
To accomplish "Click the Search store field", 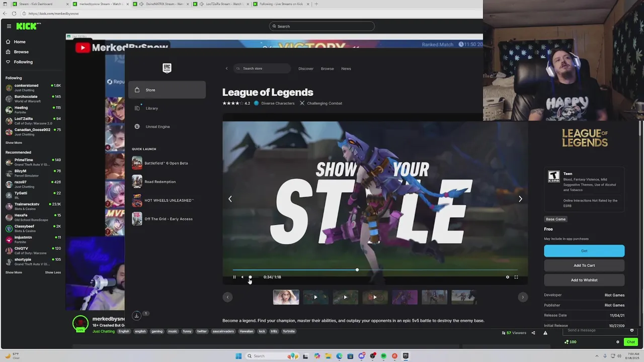I will click(262, 68).
